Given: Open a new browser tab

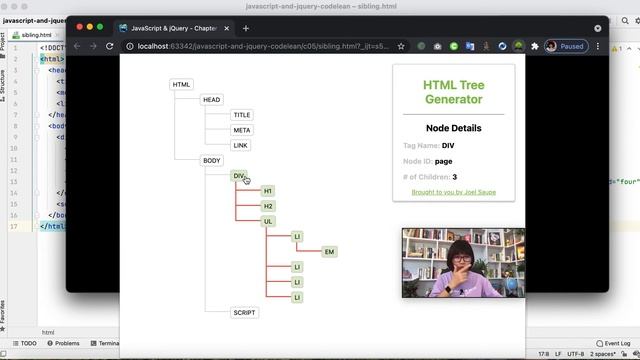Looking at the screenshot, I should pyautogui.click(x=246, y=28).
